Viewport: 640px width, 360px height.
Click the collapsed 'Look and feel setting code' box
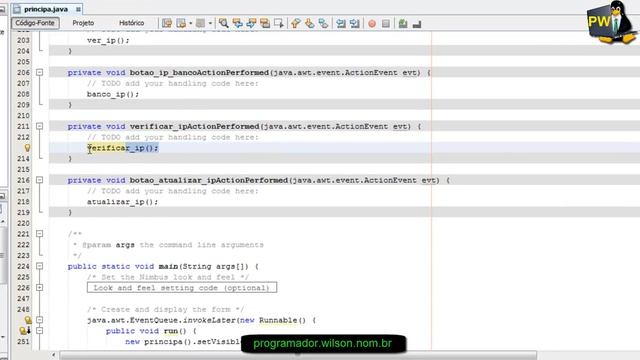(182, 288)
